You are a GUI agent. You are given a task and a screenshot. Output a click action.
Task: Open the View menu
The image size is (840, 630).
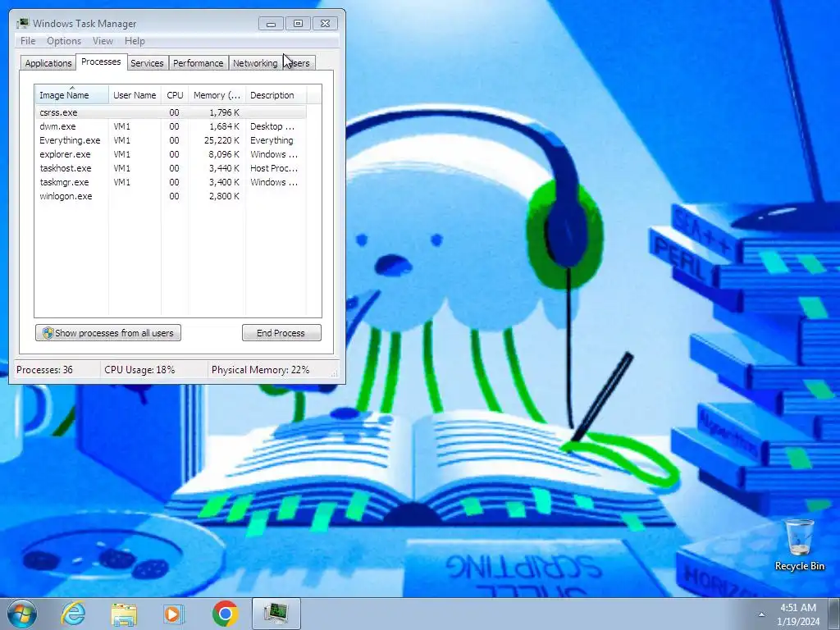point(103,41)
